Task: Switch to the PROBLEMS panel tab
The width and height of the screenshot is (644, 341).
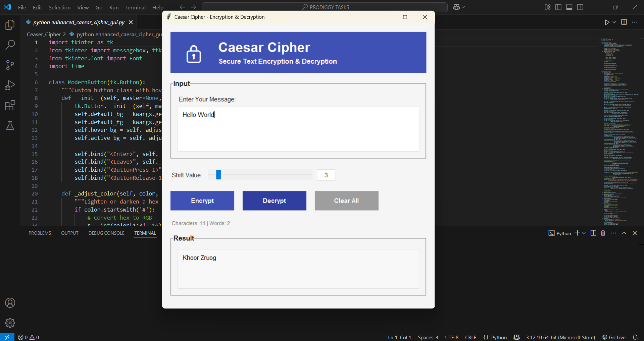Action: (x=40, y=233)
